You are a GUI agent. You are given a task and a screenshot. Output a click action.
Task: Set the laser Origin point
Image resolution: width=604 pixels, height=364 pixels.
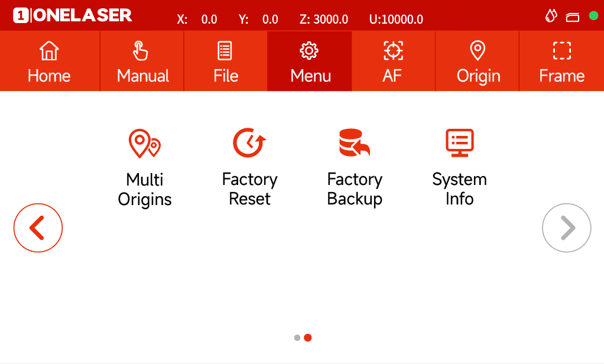477,61
